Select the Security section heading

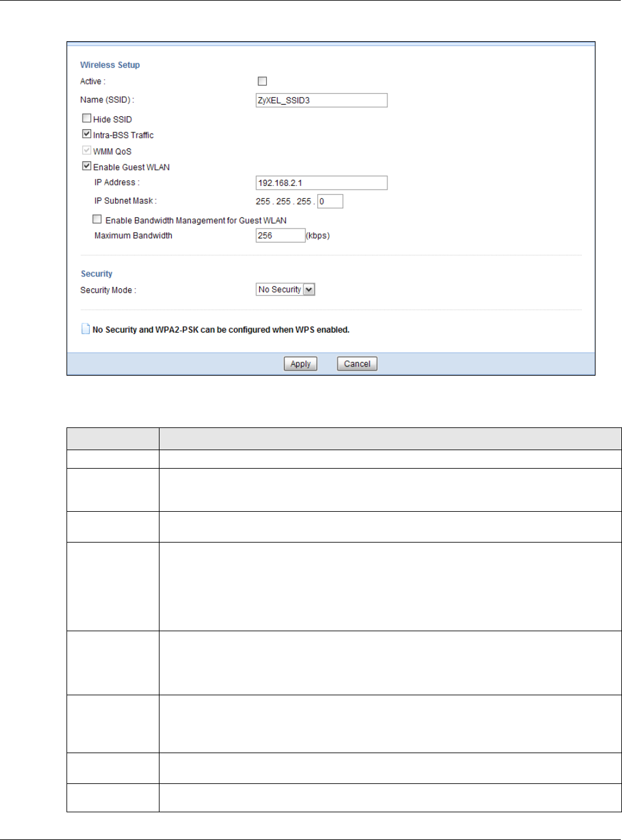[x=97, y=274]
